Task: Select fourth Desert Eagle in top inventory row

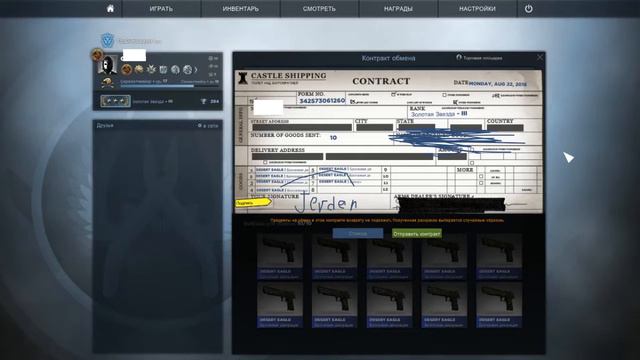Action: (444, 257)
